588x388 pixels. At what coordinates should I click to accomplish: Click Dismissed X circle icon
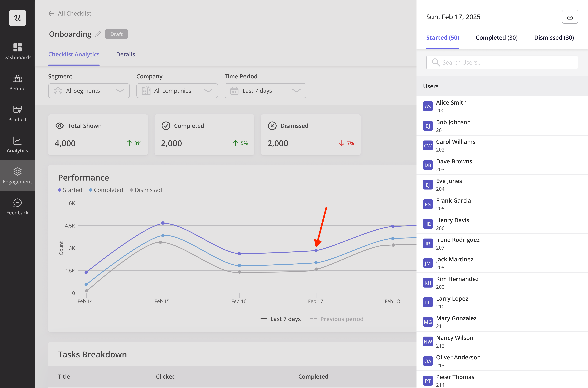click(272, 126)
